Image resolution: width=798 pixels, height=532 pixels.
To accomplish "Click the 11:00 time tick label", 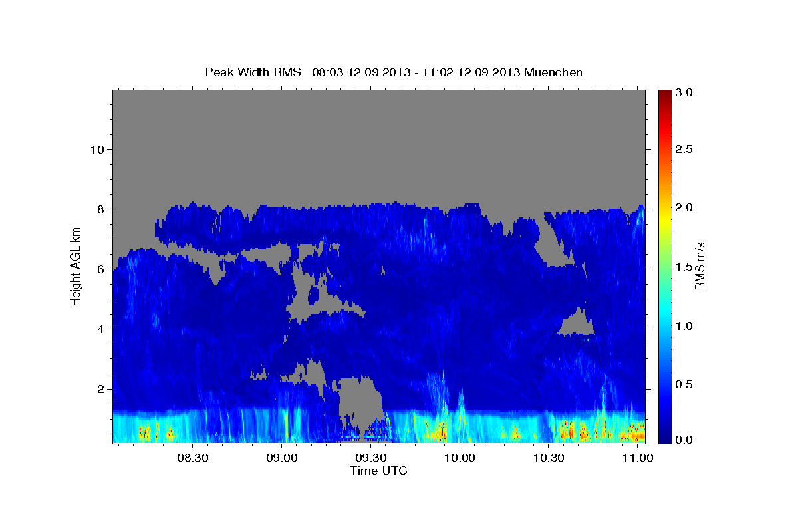I will pos(638,458).
